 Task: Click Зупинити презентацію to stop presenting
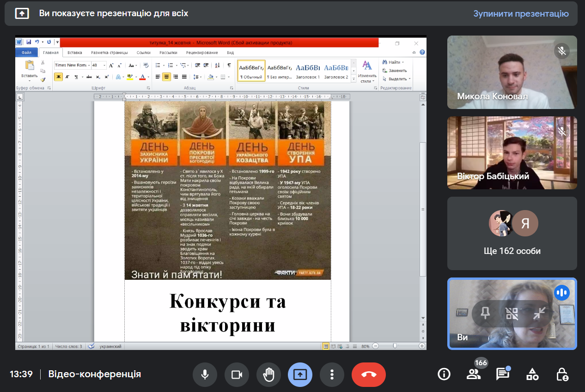[521, 13]
